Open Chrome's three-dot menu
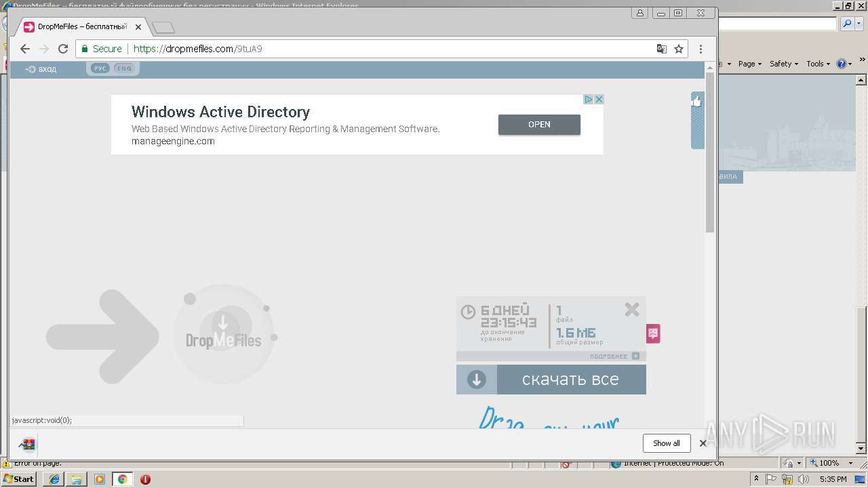The width and height of the screenshot is (868, 488). pyautogui.click(x=701, y=49)
